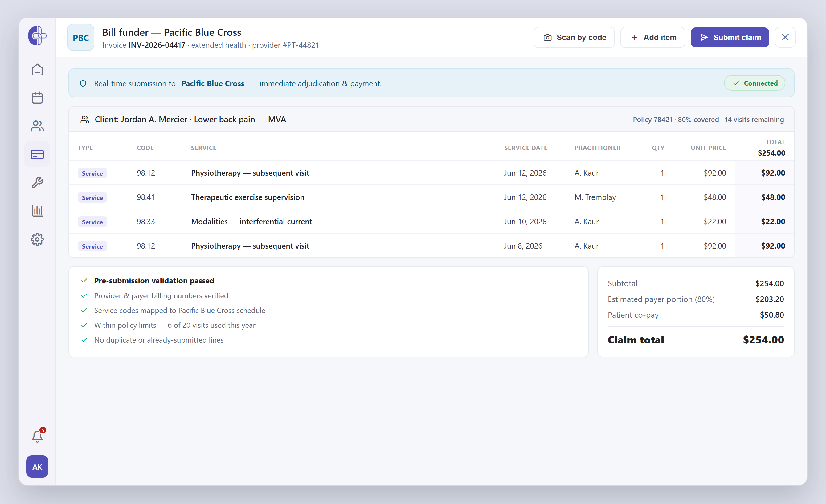Viewport: 826px width, 504px height.
Task: Click the Claim total $254.00 amount
Action: pos(764,340)
